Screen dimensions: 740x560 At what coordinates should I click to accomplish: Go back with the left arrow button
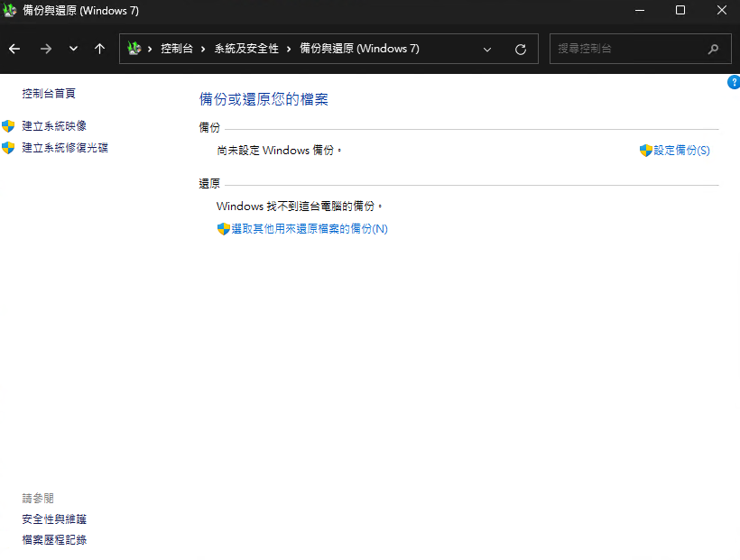pos(14,49)
